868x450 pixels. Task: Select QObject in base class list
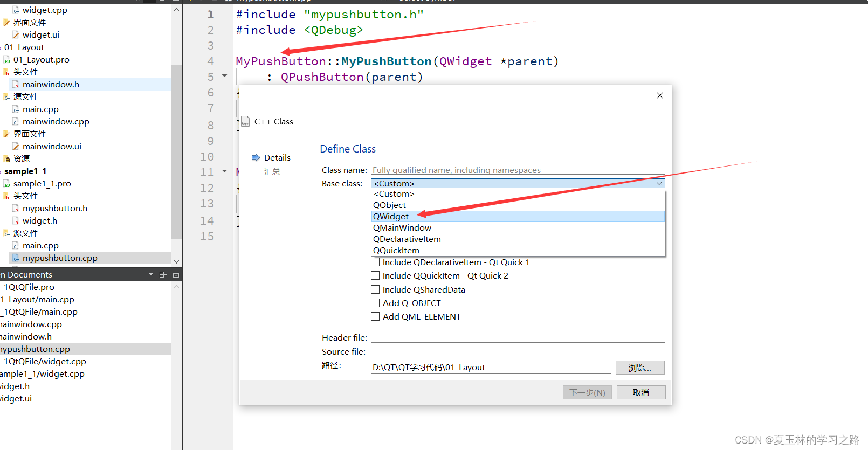518,205
